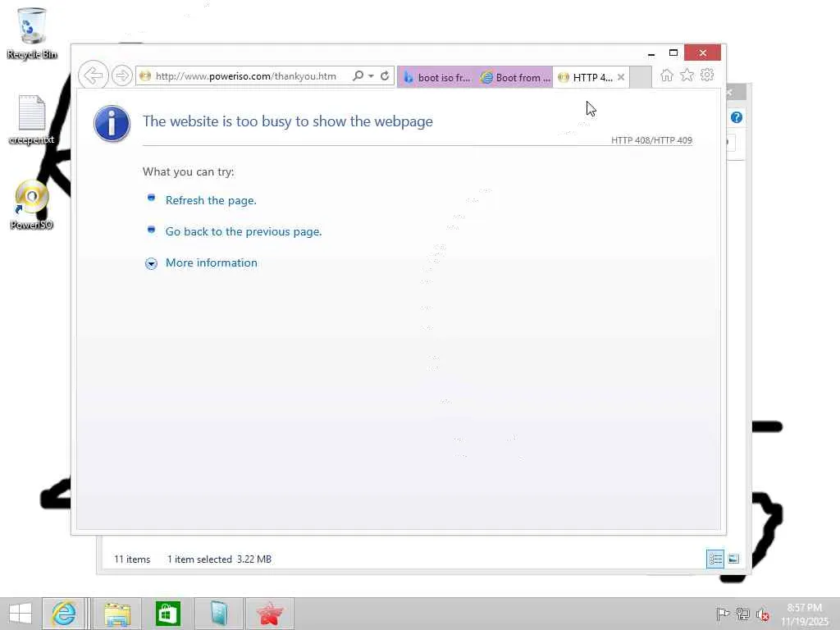Click the search magnifier in address bar
Viewport: 840px width, 630px height.
pyautogui.click(x=358, y=76)
